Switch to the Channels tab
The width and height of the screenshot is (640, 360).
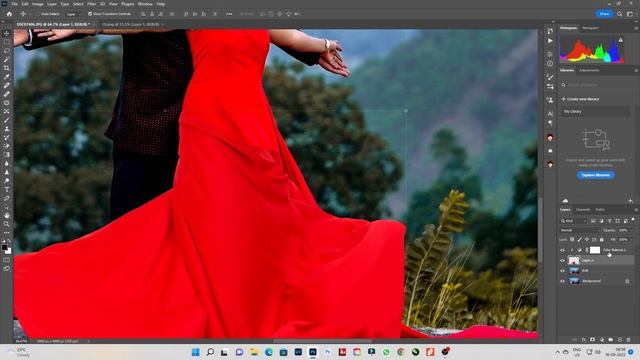(583, 210)
